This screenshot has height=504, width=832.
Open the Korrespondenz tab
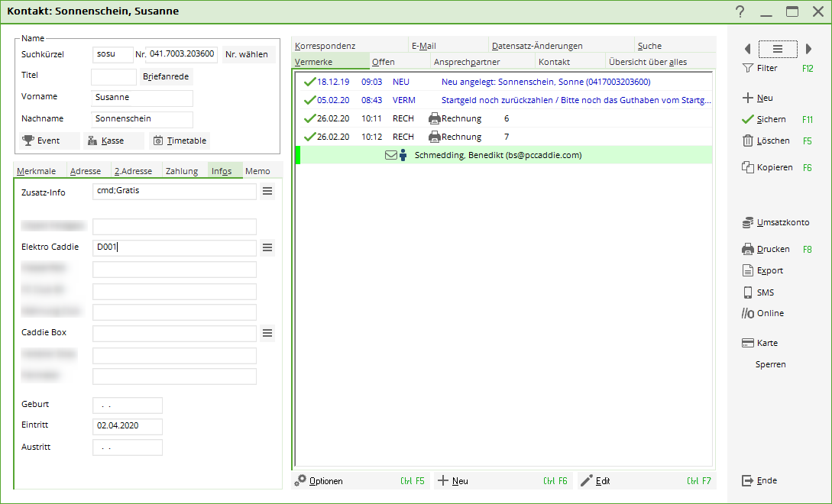(x=325, y=46)
